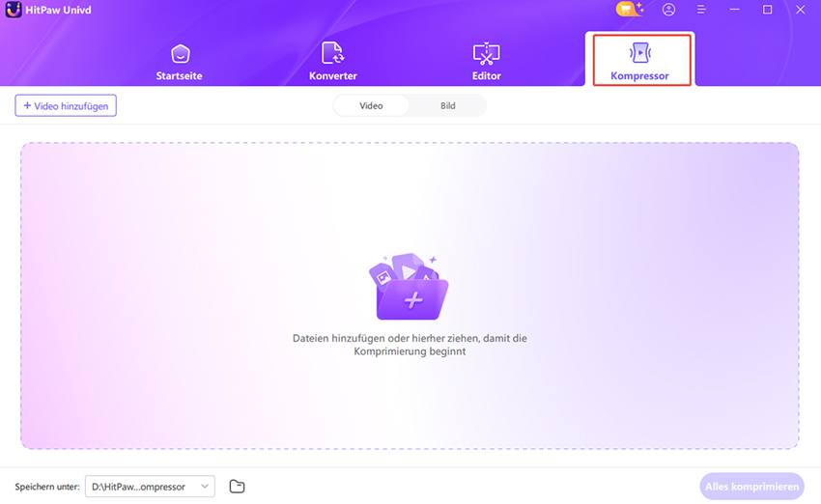The image size is (821, 504).
Task: Click the folder plus icon to add files
Action: (x=410, y=288)
